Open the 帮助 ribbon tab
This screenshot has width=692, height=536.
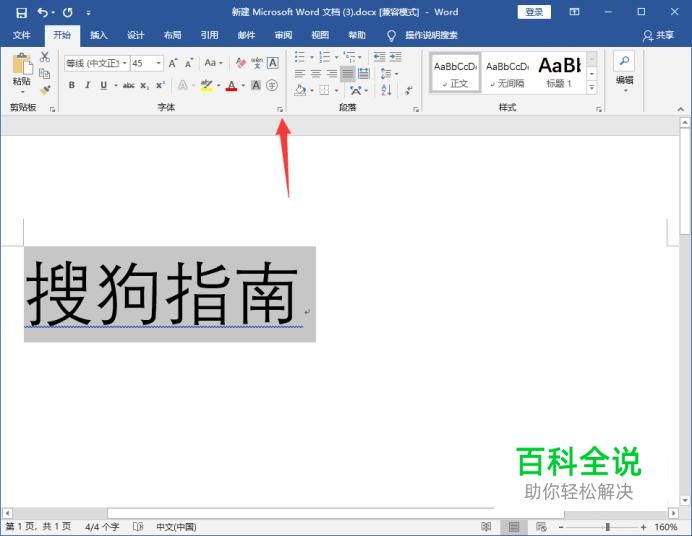[357, 35]
